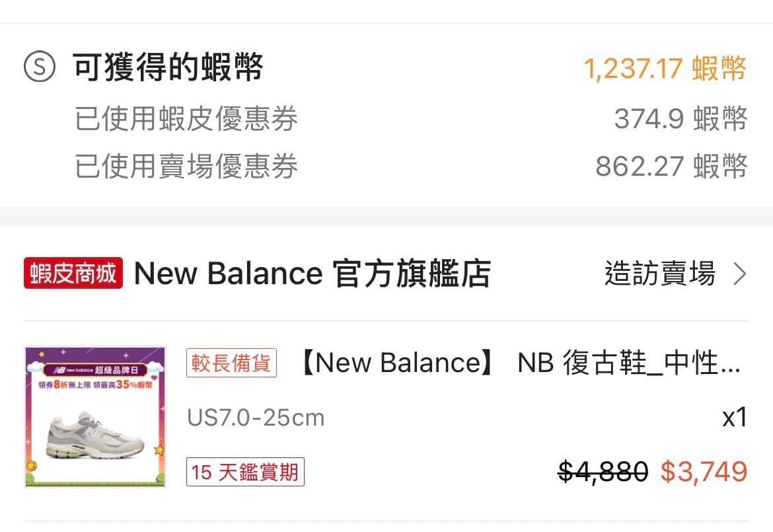Click the 較長備貨 stock label

point(231,363)
